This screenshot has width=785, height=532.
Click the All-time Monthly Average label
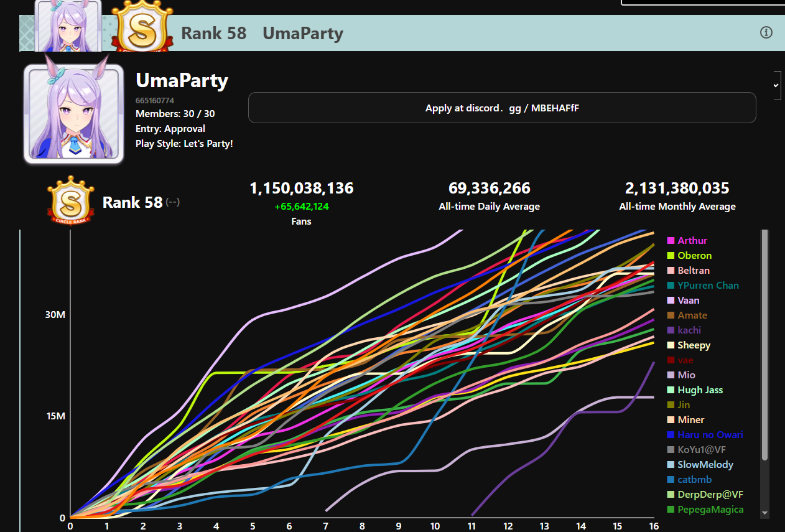[677, 207]
